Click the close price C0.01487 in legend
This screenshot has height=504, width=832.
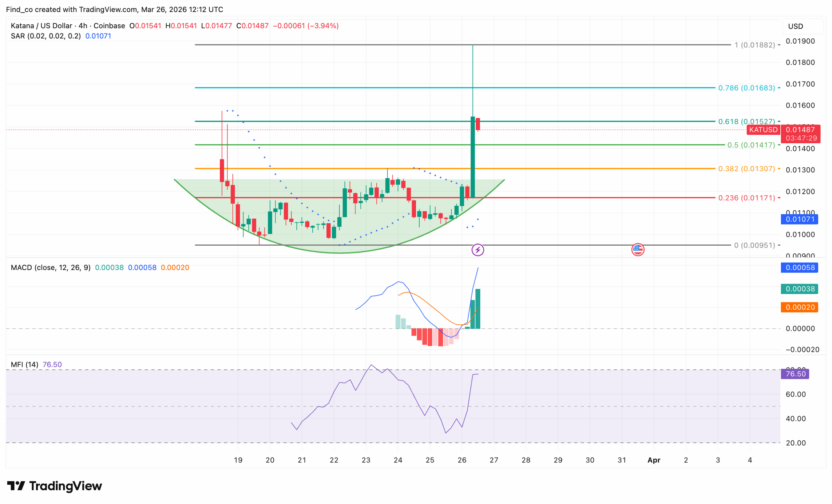[x=252, y=26]
